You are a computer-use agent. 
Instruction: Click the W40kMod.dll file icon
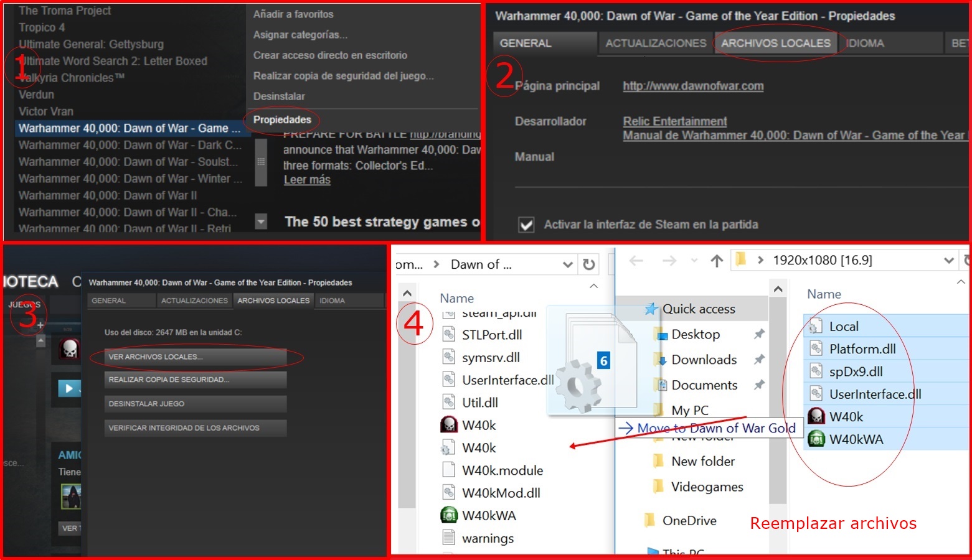(x=448, y=493)
